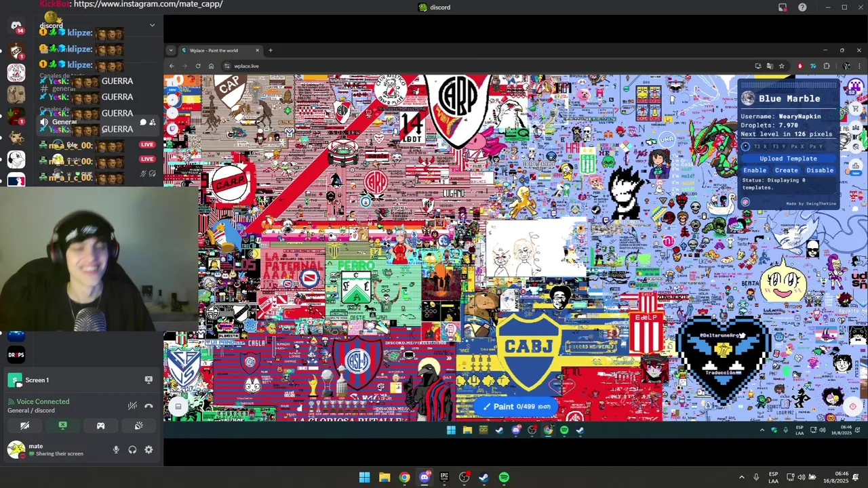The height and width of the screenshot is (488, 868).
Task: Toggle screen share button
Action: coord(62,426)
